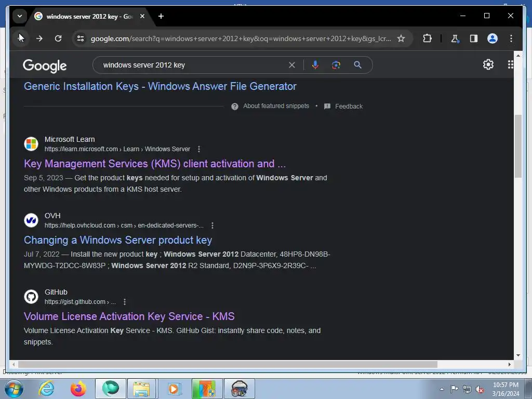
Task: Open Action Center flag icon
Action: 454,389
